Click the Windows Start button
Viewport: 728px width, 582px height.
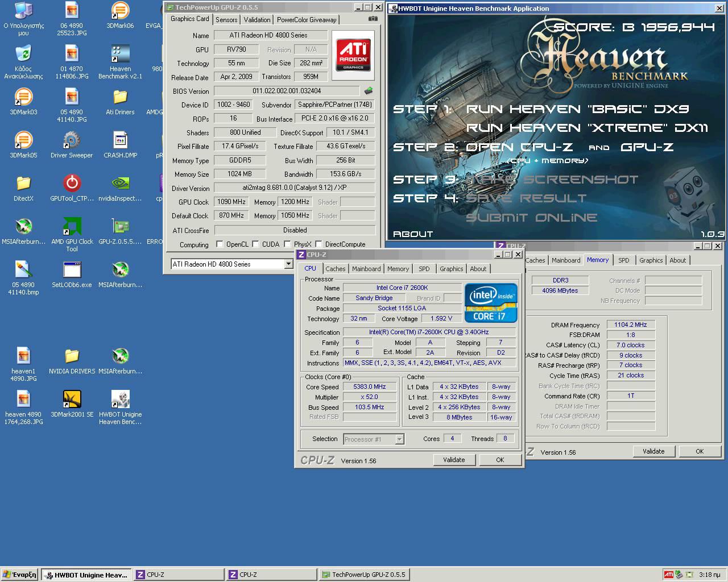(20, 575)
